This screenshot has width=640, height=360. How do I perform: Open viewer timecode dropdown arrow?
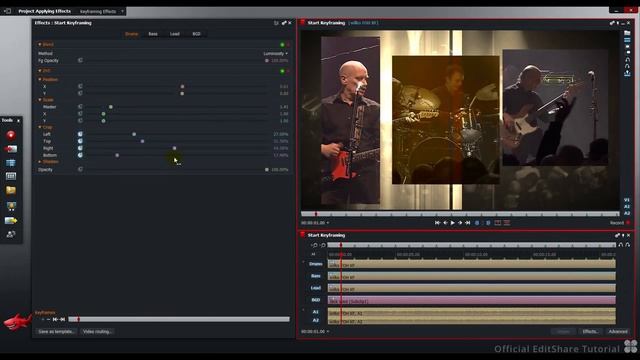coord(328,223)
